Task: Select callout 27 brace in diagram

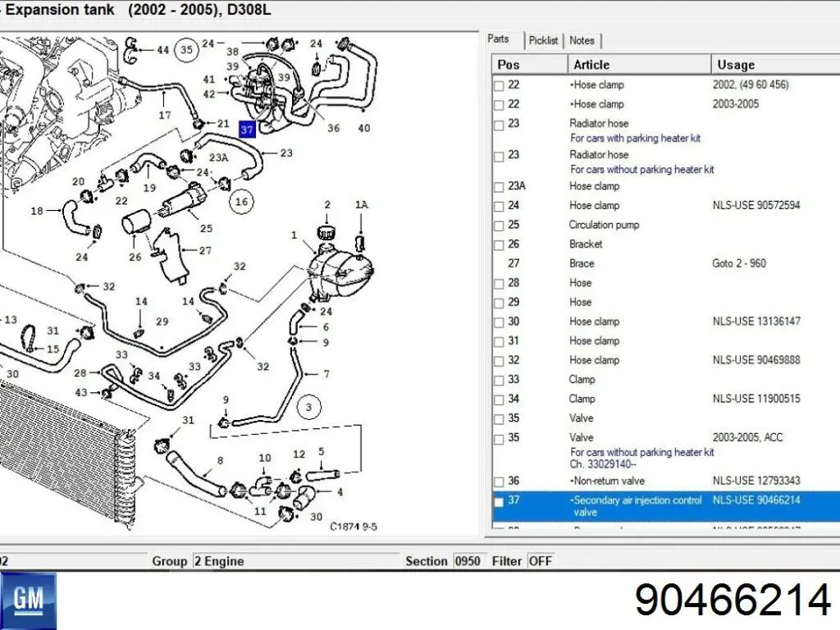Action: click(x=205, y=250)
